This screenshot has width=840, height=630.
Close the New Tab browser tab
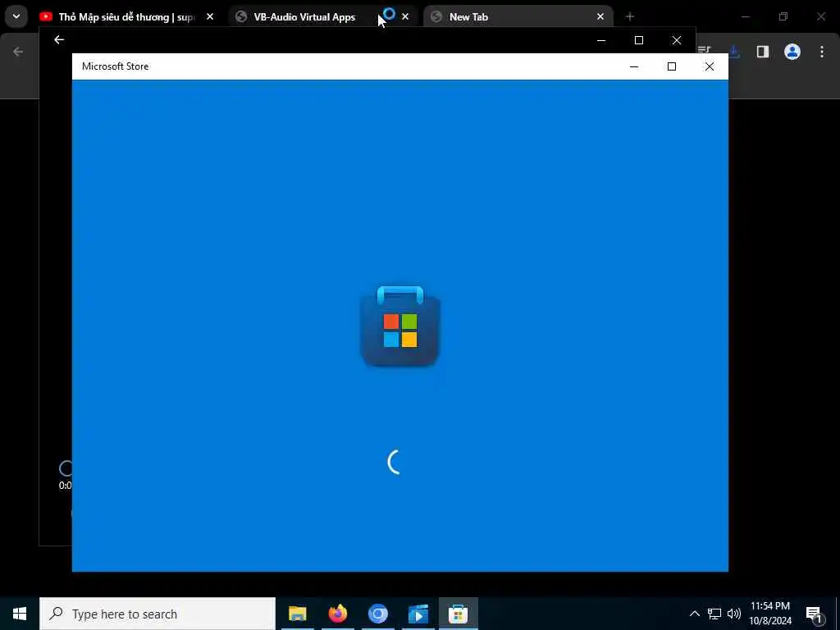pos(600,16)
